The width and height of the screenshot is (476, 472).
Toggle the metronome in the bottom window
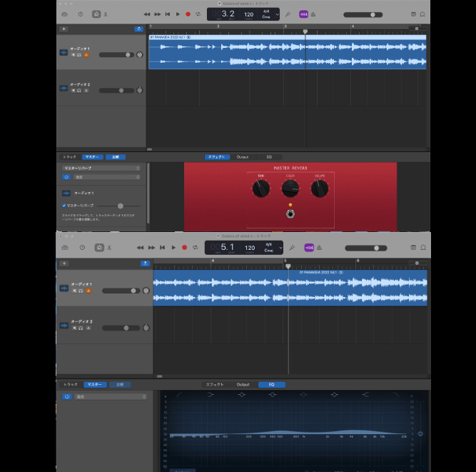320,248
